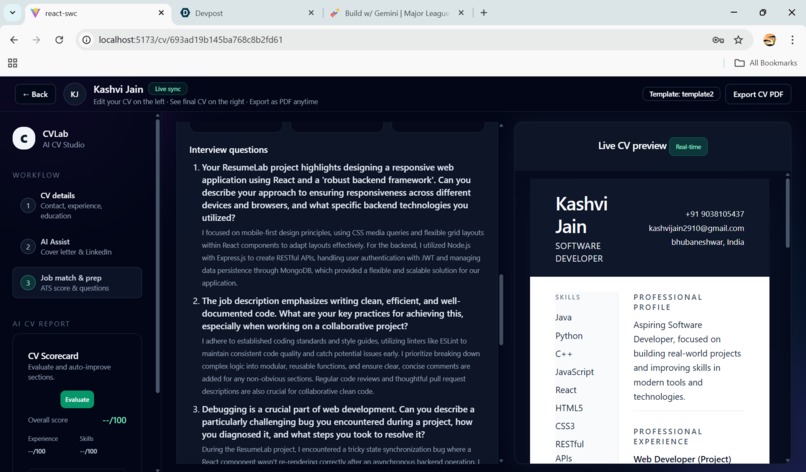The image size is (806, 472).
Task: Click Web Developer (Project) entry in preview
Action: pos(682,459)
